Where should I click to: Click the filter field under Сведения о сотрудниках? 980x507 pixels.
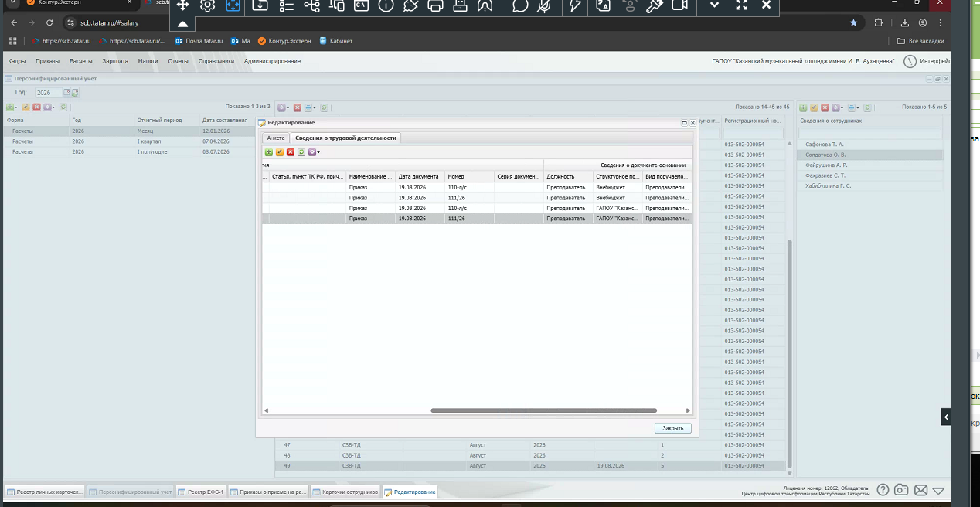coord(869,133)
